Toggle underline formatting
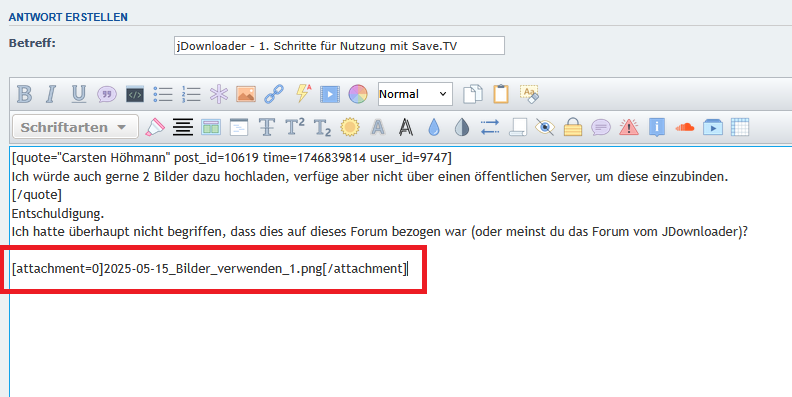The height and width of the screenshot is (397, 792). tap(78, 94)
